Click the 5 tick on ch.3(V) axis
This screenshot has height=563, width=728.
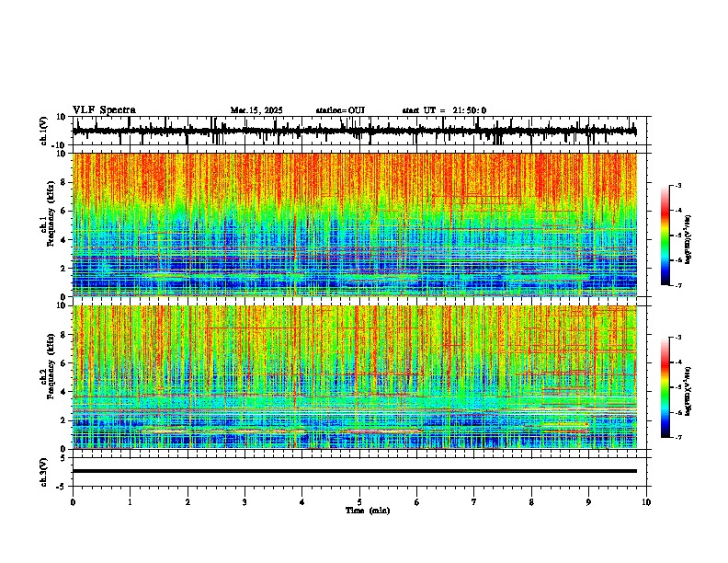pos(63,458)
